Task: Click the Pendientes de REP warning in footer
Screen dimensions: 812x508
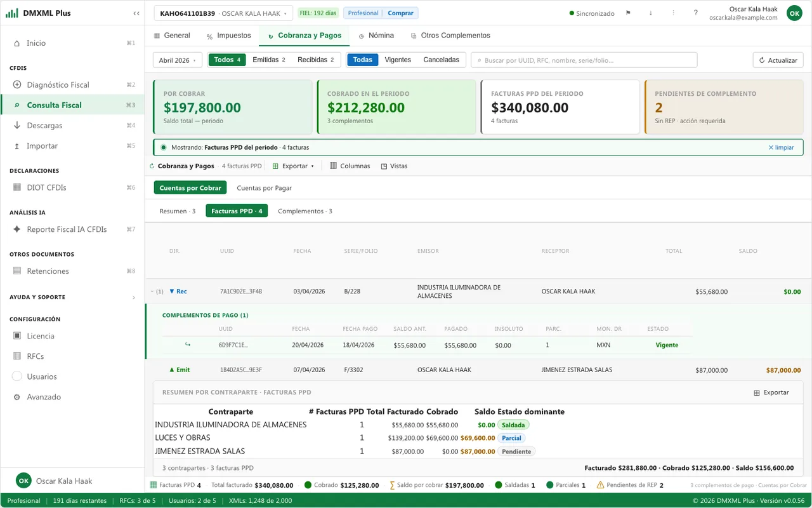Action: pos(630,485)
